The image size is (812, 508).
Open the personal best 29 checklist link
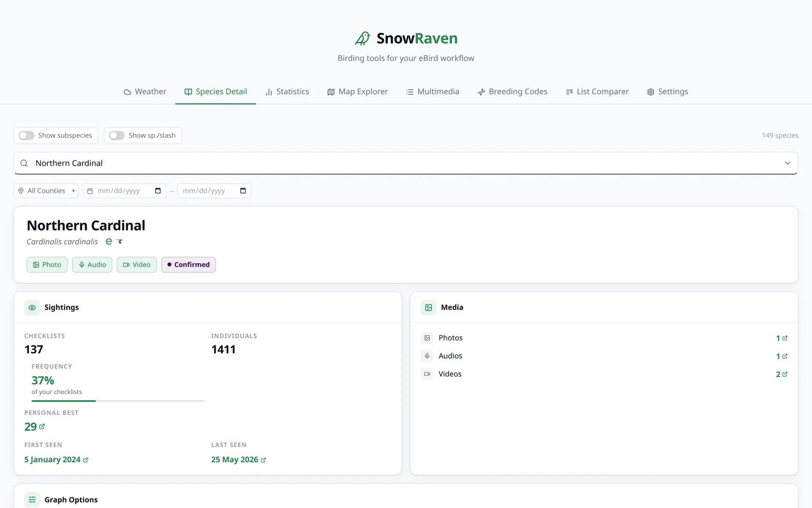[x=35, y=427]
